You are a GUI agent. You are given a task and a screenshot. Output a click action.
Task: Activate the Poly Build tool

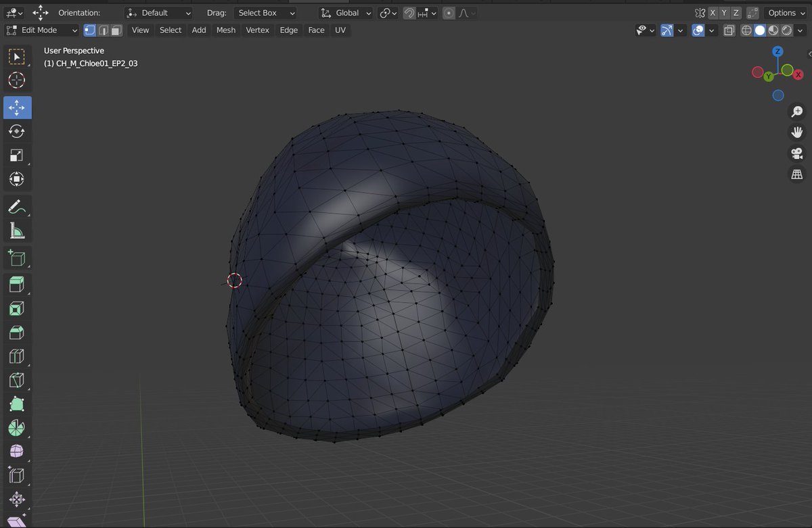pyautogui.click(x=17, y=404)
